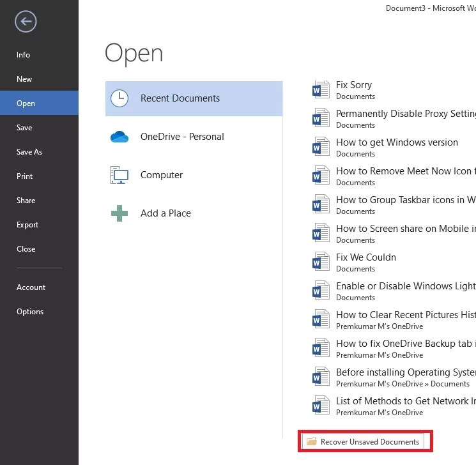
Task: Open Before installing Operating System title
Action: (x=406, y=372)
